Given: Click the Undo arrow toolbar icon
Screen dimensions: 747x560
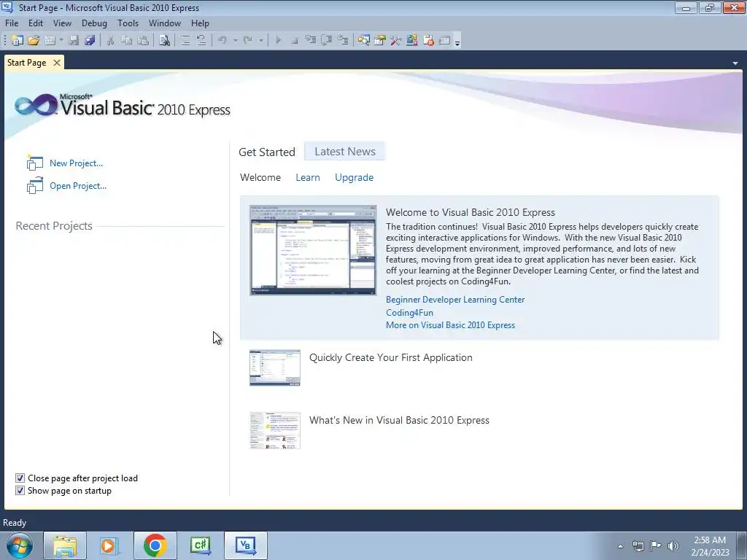Looking at the screenshot, I should 222,41.
